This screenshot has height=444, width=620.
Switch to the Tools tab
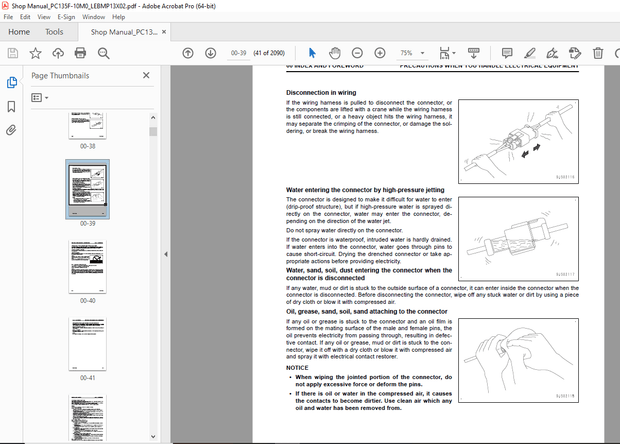pos(54,32)
